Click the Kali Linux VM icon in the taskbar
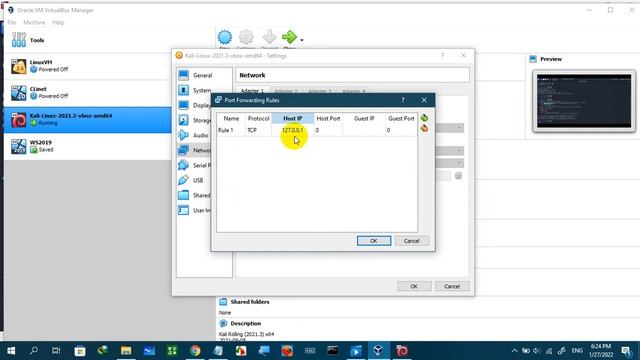 tap(402, 351)
